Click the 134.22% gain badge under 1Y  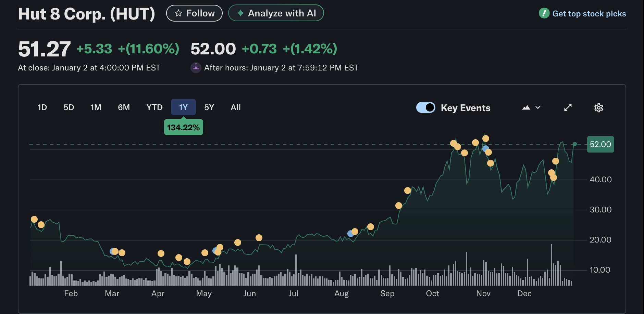183,127
